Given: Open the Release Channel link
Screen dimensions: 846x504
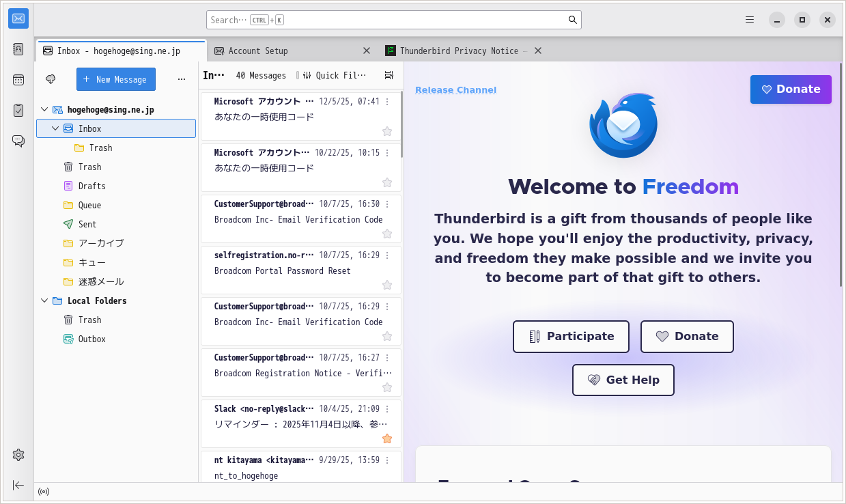Looking at the screenshot, I should click(x=455, y=90).
